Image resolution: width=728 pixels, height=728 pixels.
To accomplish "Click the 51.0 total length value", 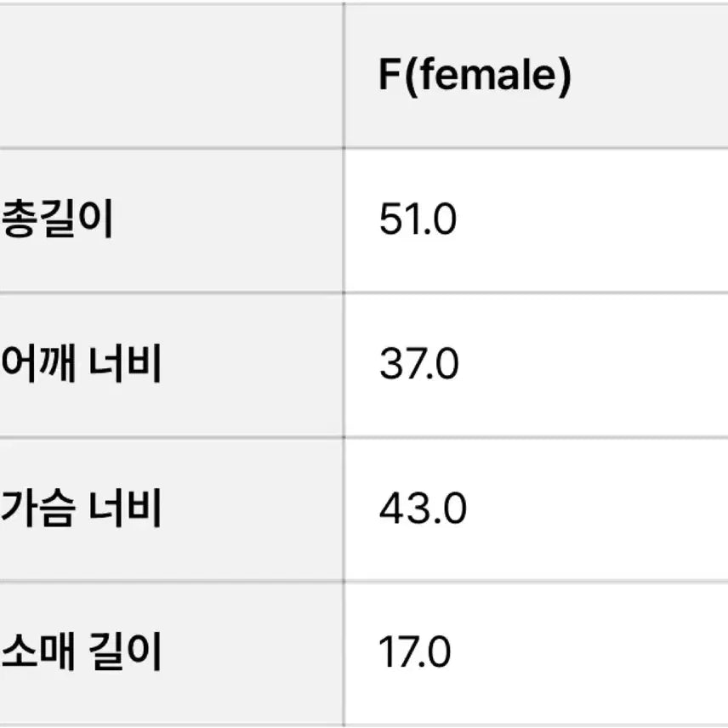I will (418, 220).
